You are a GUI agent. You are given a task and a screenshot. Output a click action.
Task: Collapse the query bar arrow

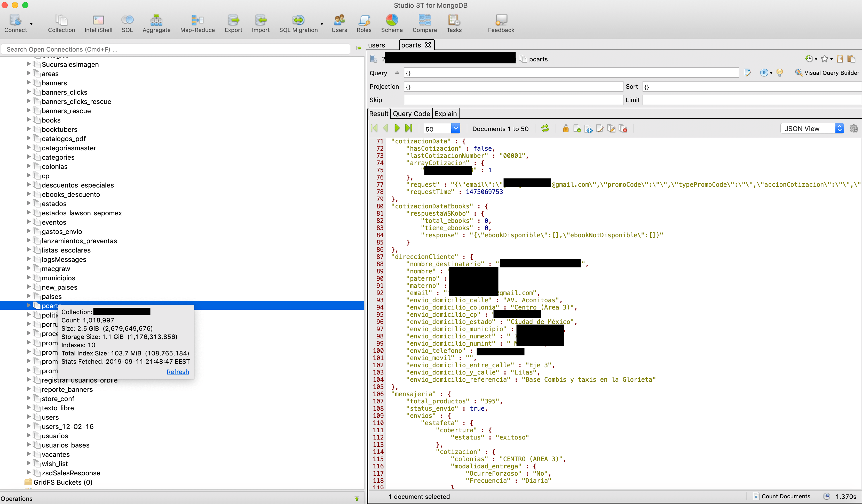(397, 73)
